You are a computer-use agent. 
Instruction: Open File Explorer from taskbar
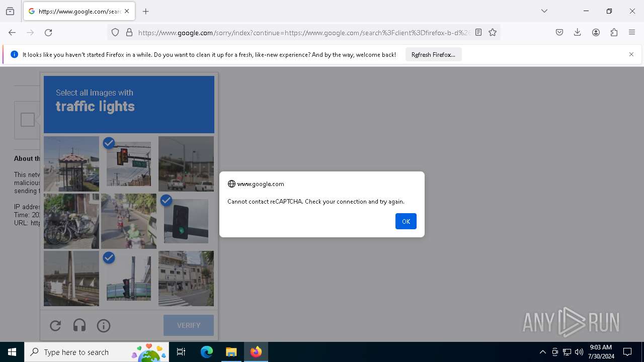(231, 352)
